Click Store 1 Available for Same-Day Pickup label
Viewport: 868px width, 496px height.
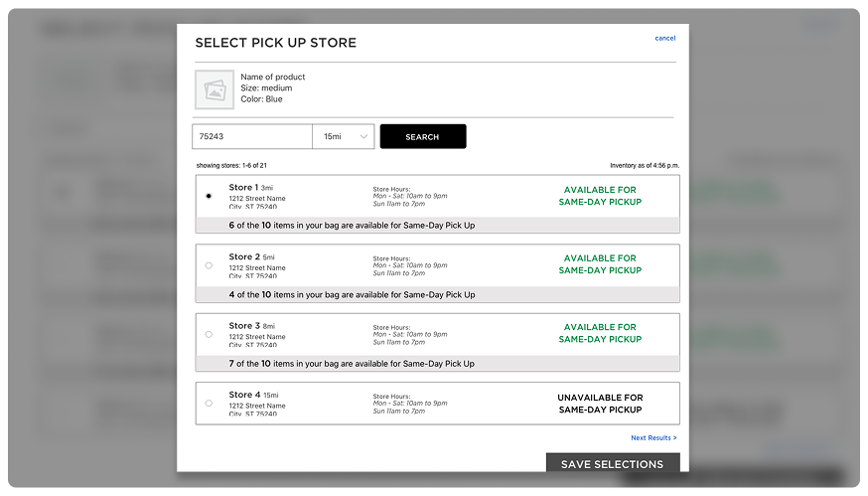(600, 196)
